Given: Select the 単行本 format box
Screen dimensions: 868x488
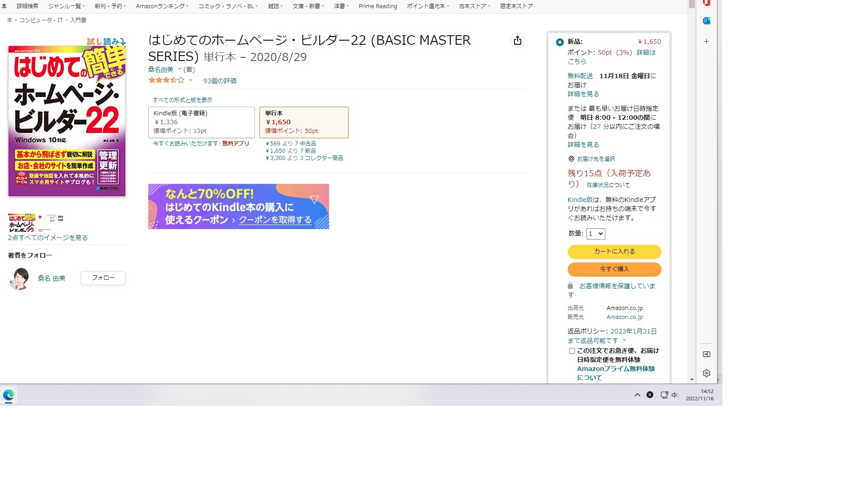Looking at the screenshot, I should pos(304,122).
